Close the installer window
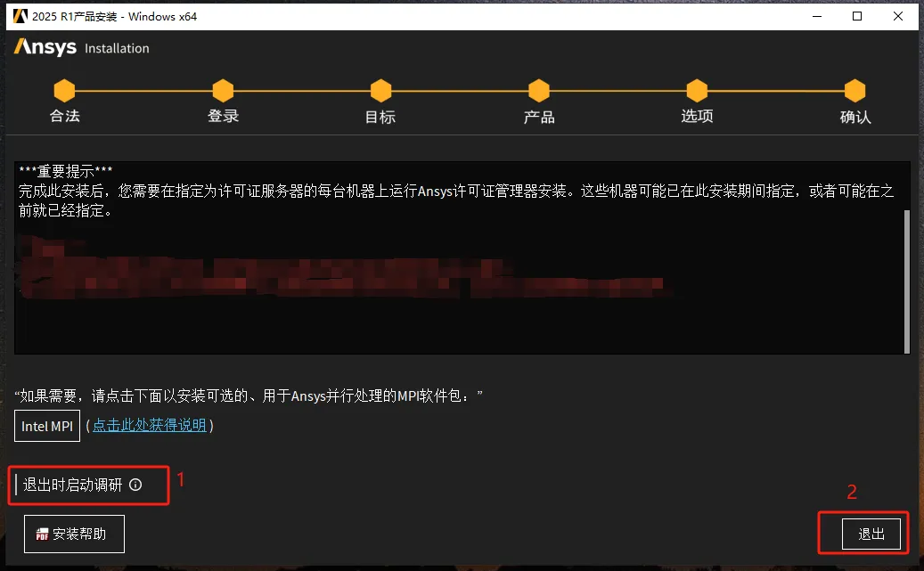The width and height of the screenshot is (924, 571). pos(898,16)
